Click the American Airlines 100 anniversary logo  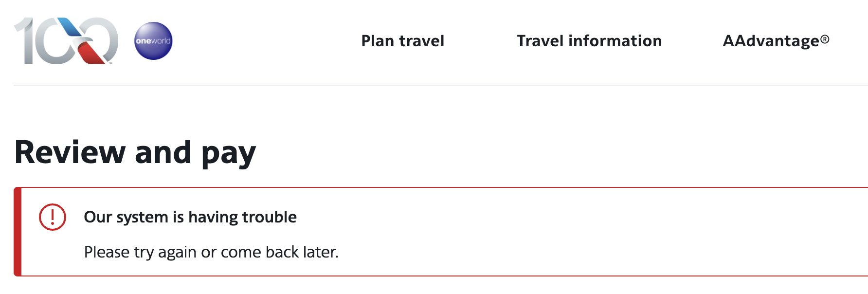point(66,41)
